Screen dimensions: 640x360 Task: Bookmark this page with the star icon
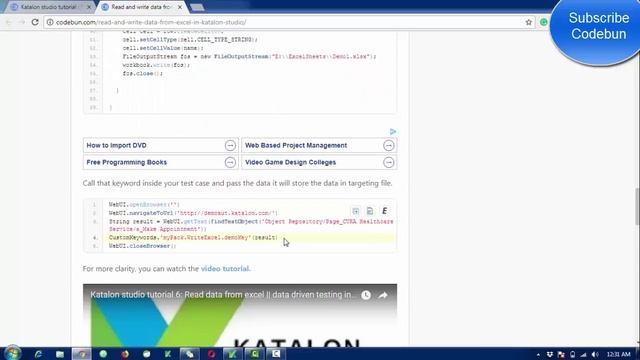[x=529, y=22]
